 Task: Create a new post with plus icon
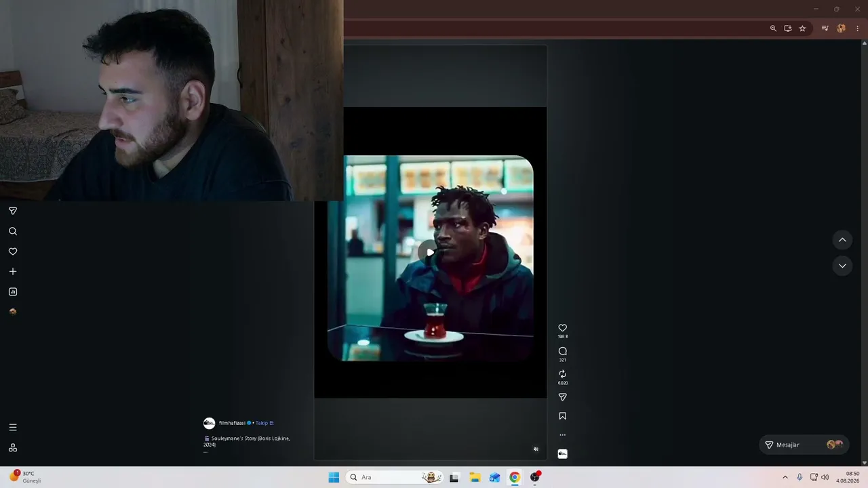click(x=13, y=272)
